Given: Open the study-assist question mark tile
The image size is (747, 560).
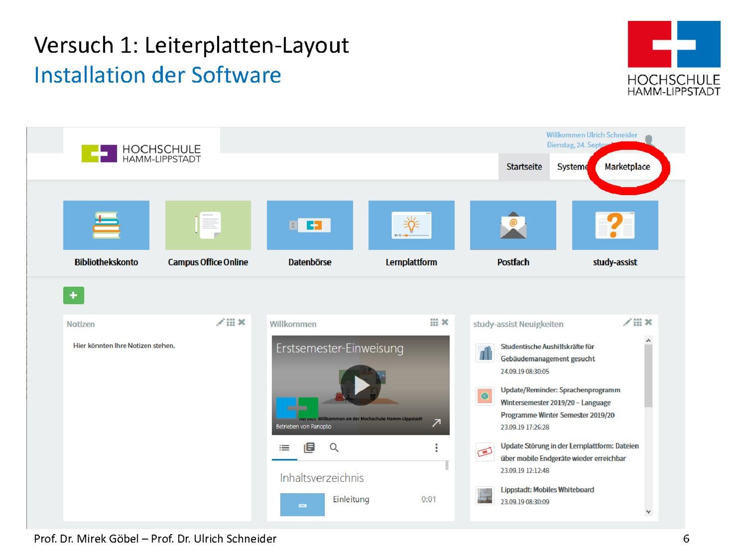Looking at the screenshot, I should click(x=614, y=225).
